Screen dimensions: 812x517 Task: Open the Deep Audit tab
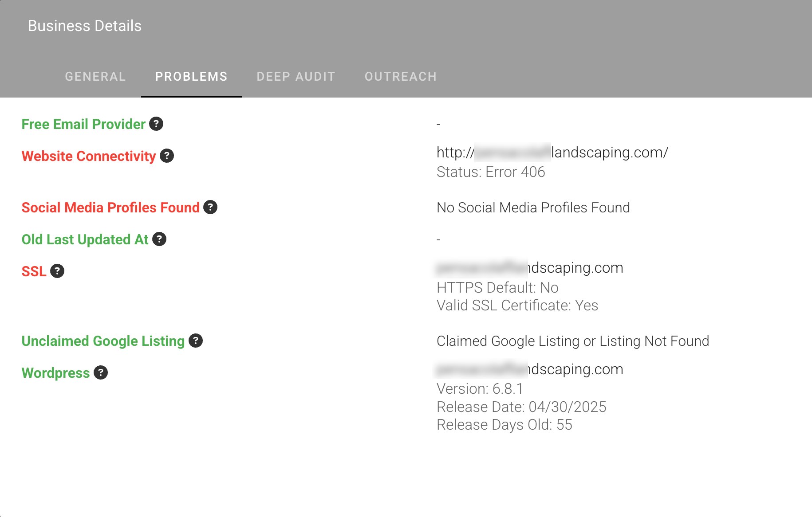point(296,76)
